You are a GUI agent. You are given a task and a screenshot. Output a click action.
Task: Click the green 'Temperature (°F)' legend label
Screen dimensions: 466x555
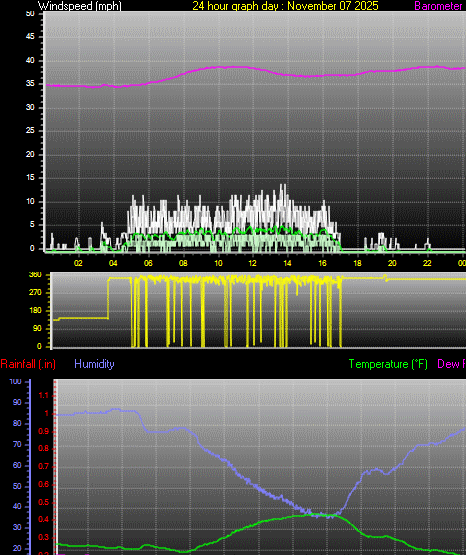(388, 364)
